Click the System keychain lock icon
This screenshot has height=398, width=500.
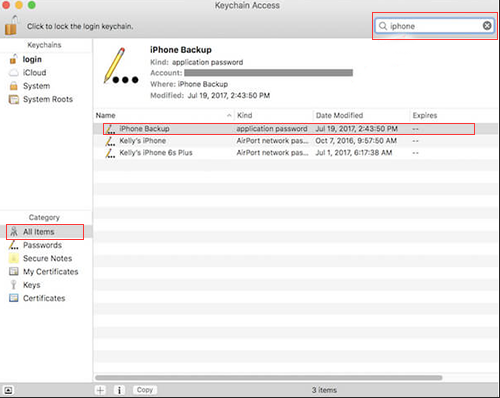(x=13, y=86)
